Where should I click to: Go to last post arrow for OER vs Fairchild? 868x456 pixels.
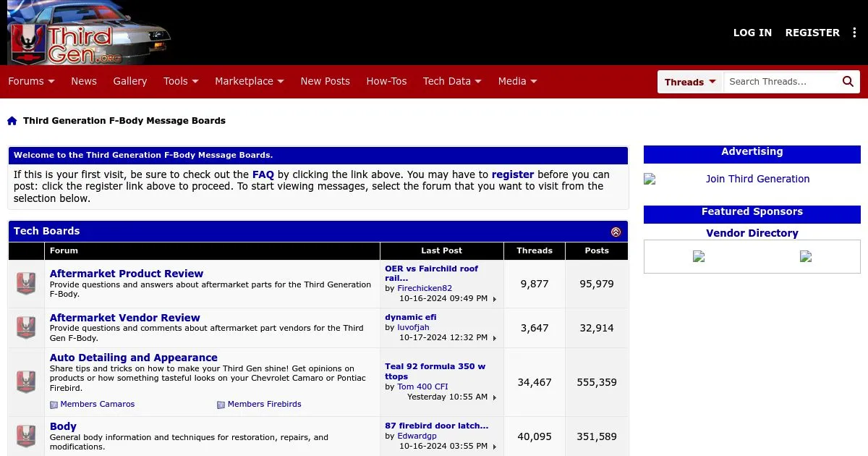click(495, 299)
